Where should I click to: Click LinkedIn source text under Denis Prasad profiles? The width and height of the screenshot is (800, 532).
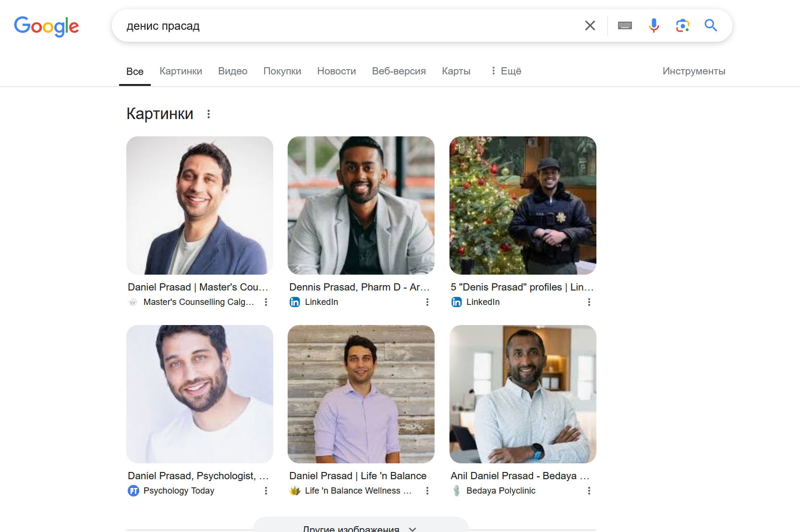click(483, 302)
